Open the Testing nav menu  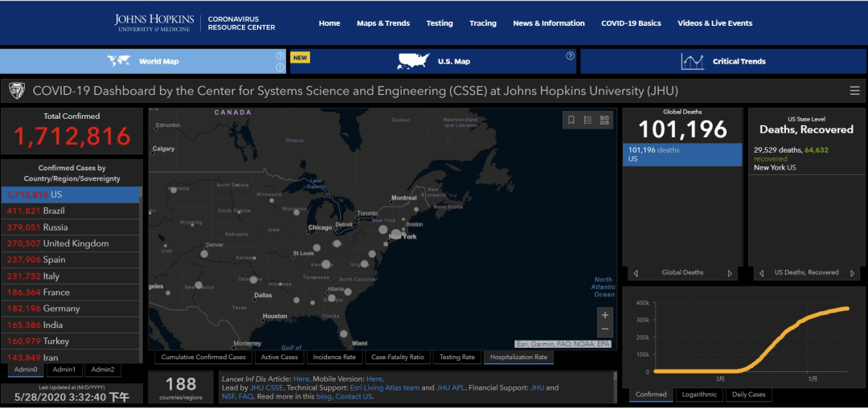tap(440, 23)
